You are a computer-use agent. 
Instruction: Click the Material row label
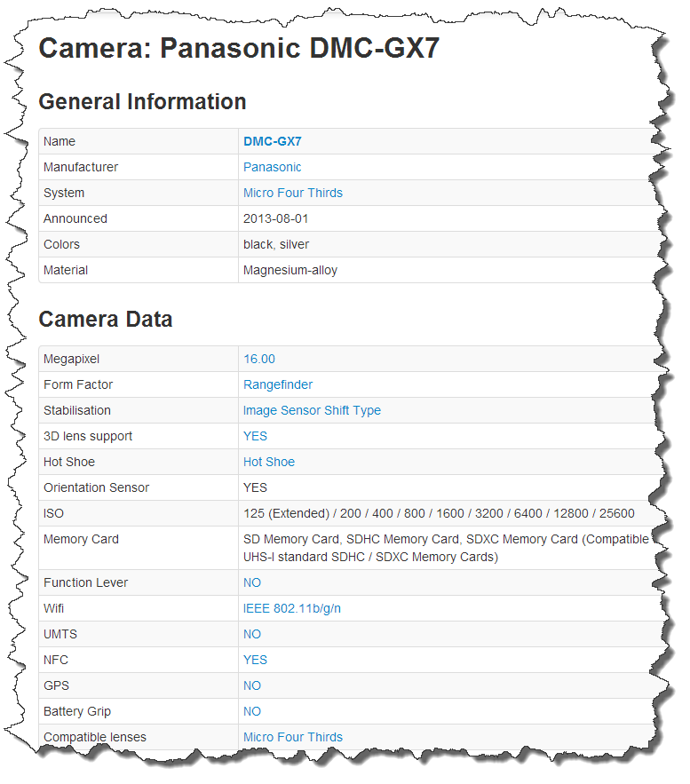tap(66, 270)
